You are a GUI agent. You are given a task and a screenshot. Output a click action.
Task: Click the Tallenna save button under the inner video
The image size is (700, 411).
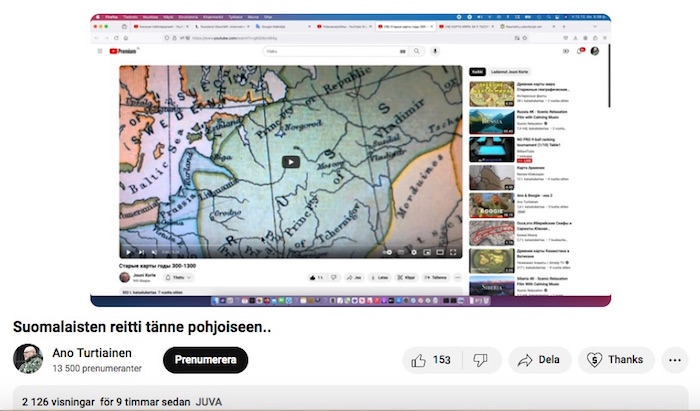[436, 278]
